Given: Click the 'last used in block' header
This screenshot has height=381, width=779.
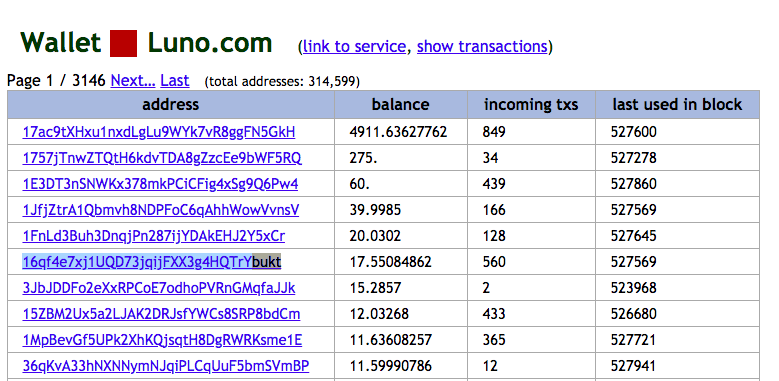Looking at the screenshot, I should click(x=677, y=104).
